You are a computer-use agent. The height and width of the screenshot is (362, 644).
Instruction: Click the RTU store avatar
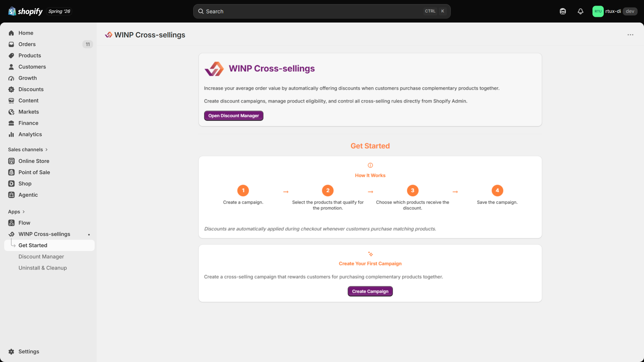pos(598,11)
